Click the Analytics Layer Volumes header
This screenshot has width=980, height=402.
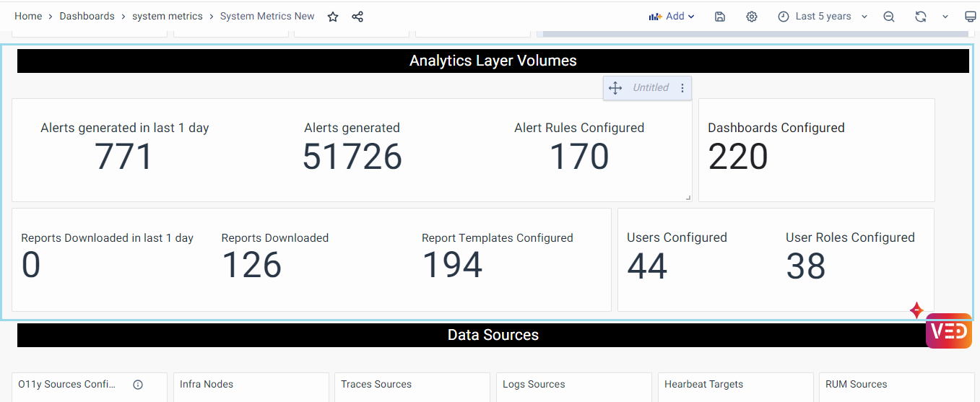pyautogui.click(x=493, y=61)
